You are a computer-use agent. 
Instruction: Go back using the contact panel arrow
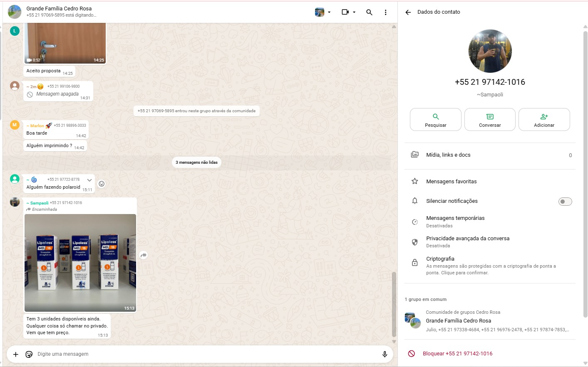coord(408,12)
